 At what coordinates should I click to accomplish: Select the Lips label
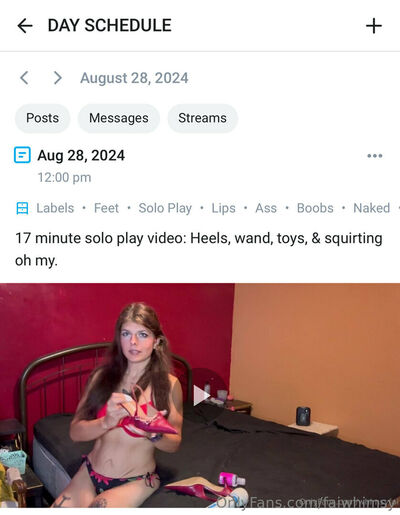[223, 208]
